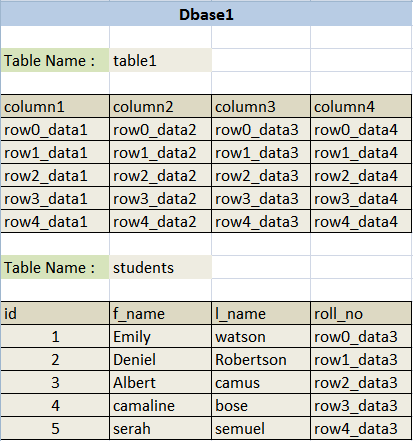Select cell row0_data1
The image size is (413, 441).
tap(55, 129)
